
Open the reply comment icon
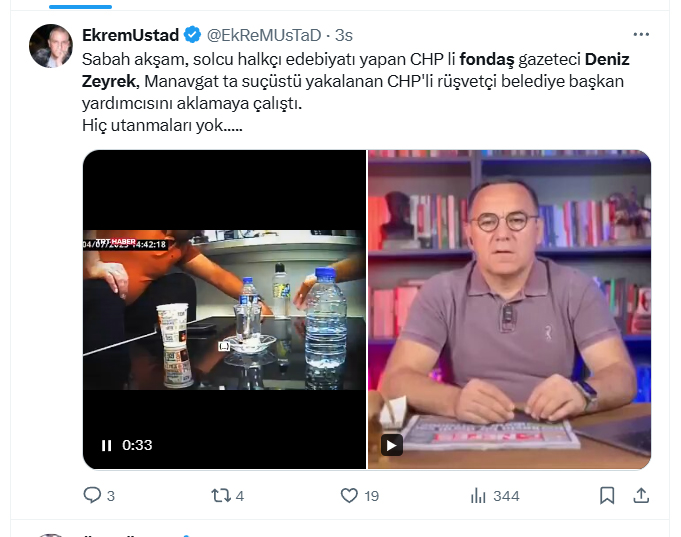(92, 495)
